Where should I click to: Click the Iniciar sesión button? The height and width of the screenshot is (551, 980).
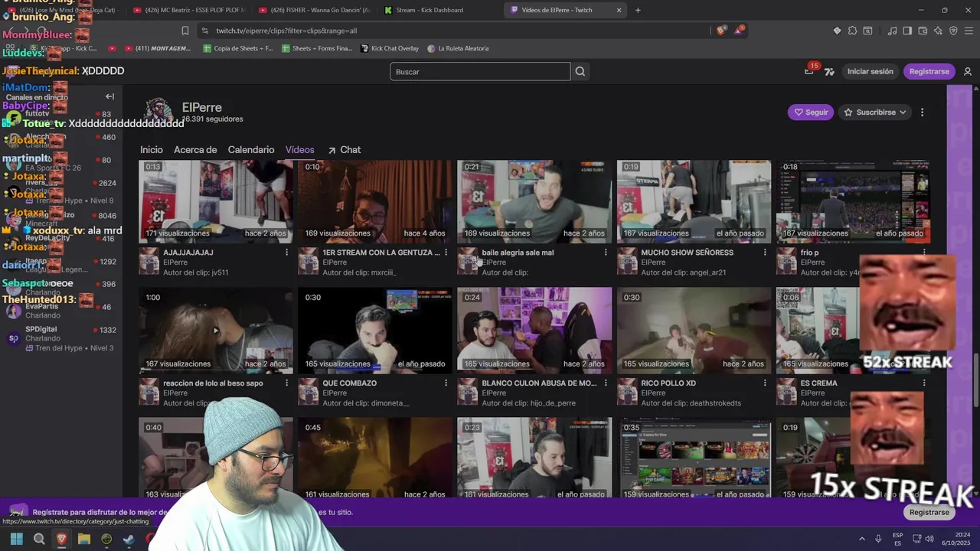point(870,71)
